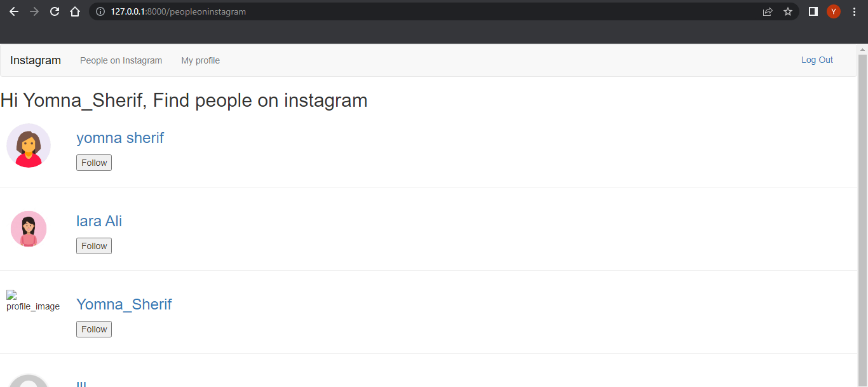
Task: Bookmark this page with the star icon
Action: click(x=788, y=11)
